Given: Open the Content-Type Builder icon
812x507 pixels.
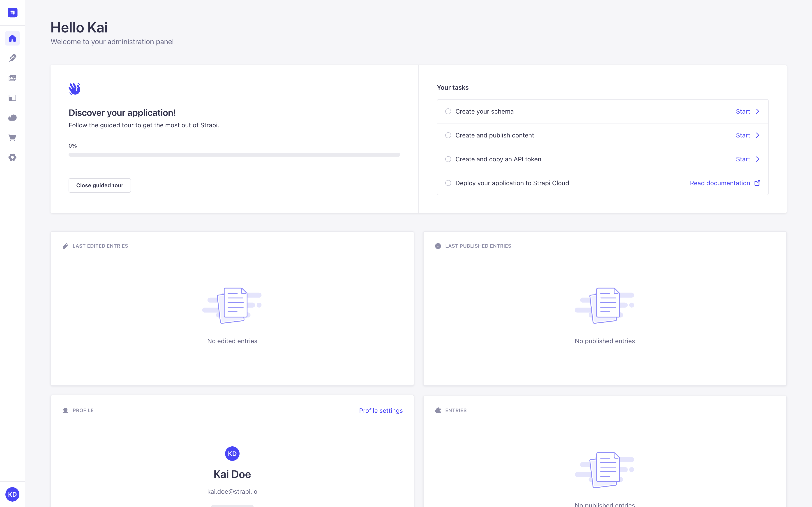Looking at the screenshot, I should tap(12, 98).
